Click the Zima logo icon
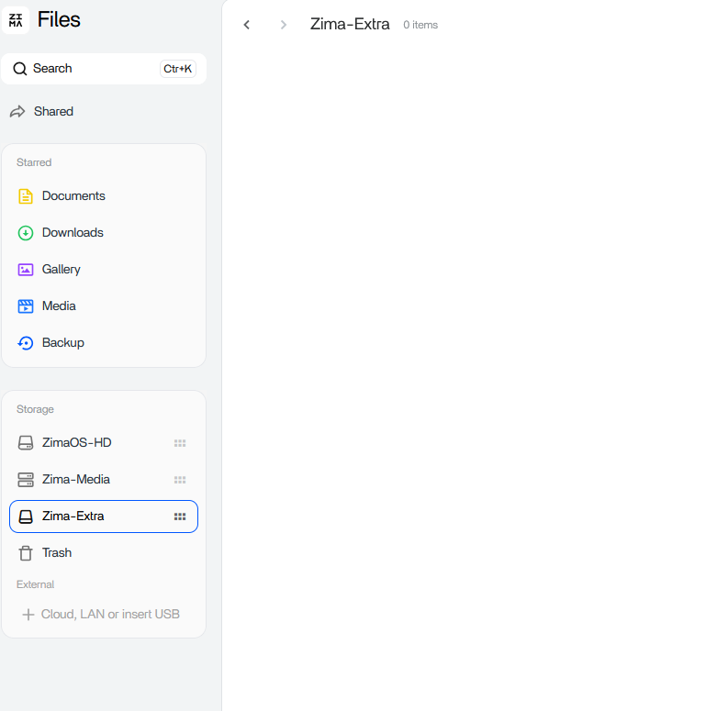The image size is (728, 711). click(16, 19)
